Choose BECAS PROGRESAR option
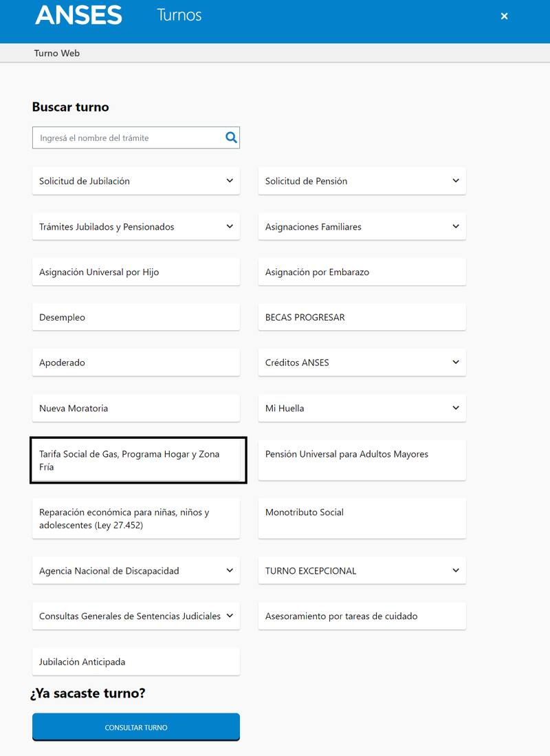 pos(362,317)
